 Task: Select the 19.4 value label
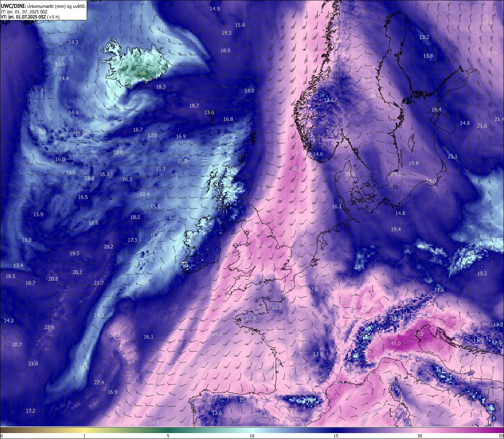396,229
